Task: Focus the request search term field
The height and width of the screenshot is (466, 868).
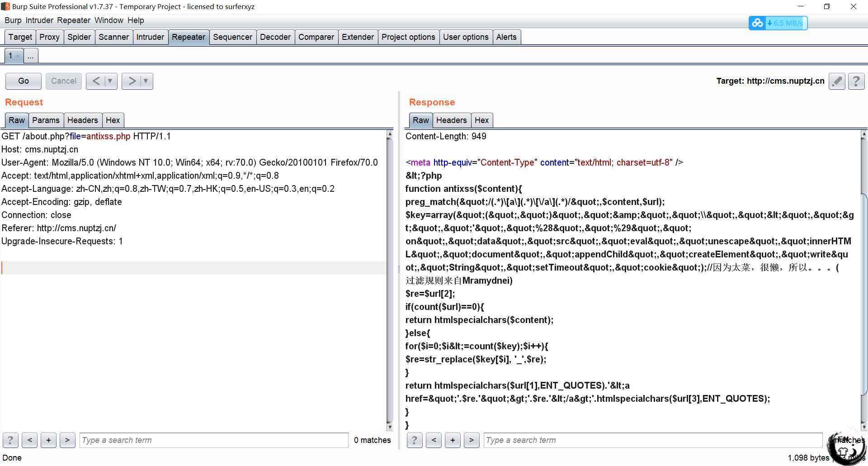Action: [x=214, y=440]
